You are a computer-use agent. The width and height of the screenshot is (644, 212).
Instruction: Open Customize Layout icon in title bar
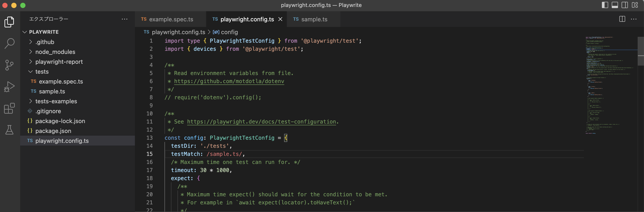pos(635,5)
